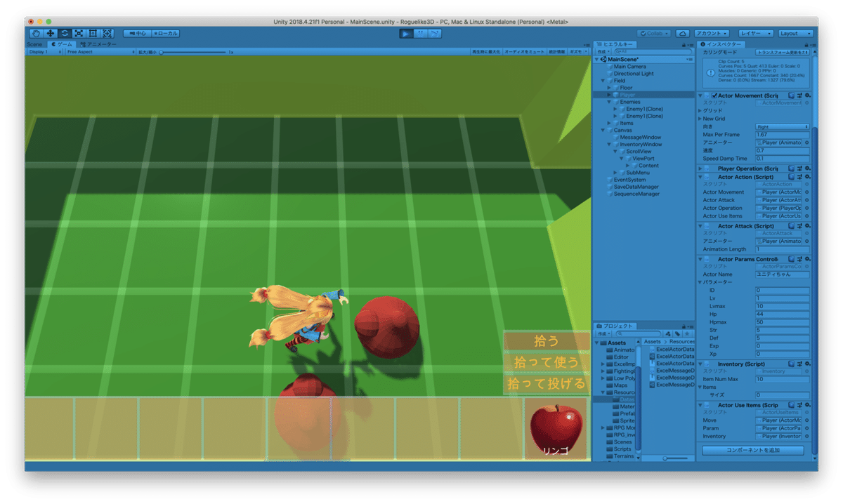Viewport: 843px width, 504px height.
Task: Open Actor Action preset icon
Action: 799,178
